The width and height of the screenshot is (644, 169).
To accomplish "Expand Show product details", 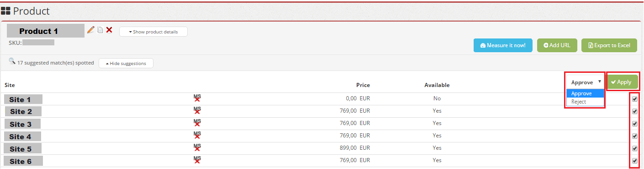I will click(153, 32).
